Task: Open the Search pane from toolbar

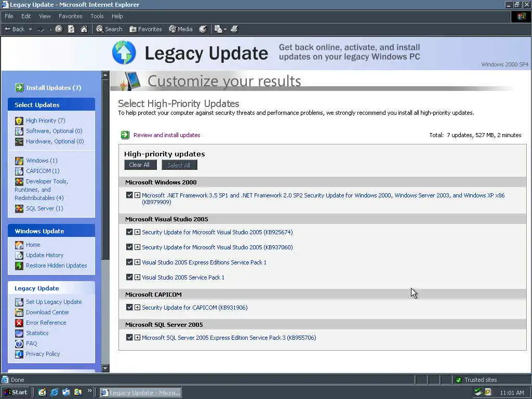Action: click(x=109, y=29)
